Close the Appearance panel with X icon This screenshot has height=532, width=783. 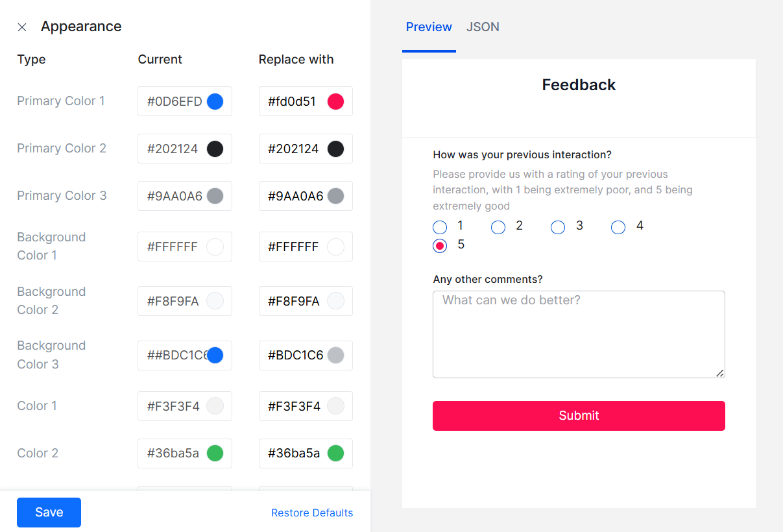pyautogui.click(x=22, y=27)
